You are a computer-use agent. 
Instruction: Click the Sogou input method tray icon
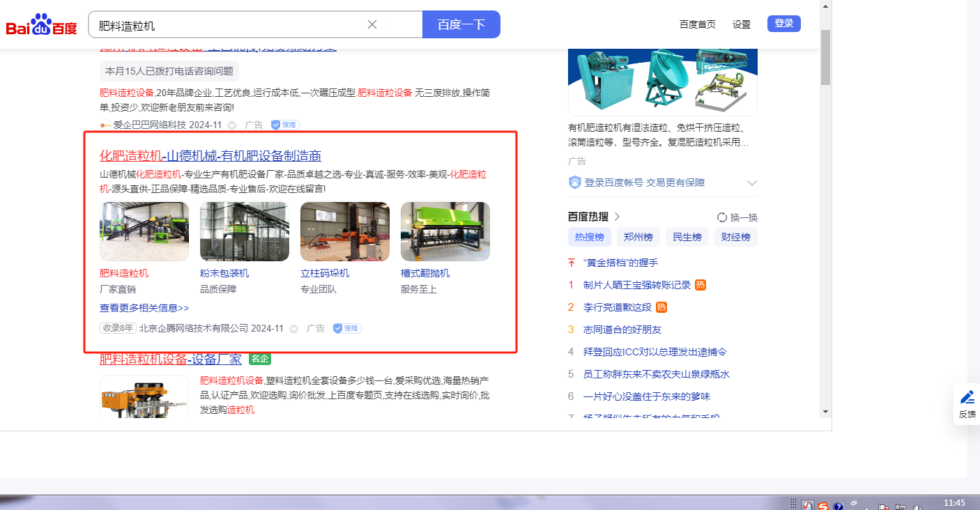(x=822, y=505)
